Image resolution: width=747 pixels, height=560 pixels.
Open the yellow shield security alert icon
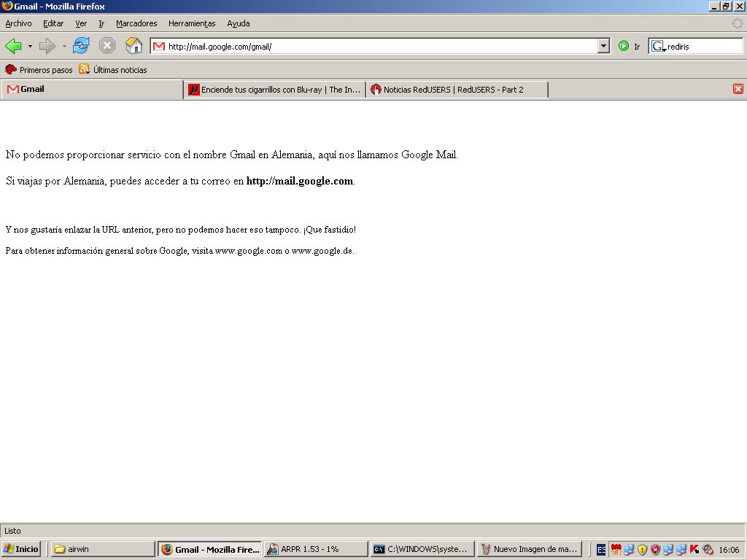(642, 549)
